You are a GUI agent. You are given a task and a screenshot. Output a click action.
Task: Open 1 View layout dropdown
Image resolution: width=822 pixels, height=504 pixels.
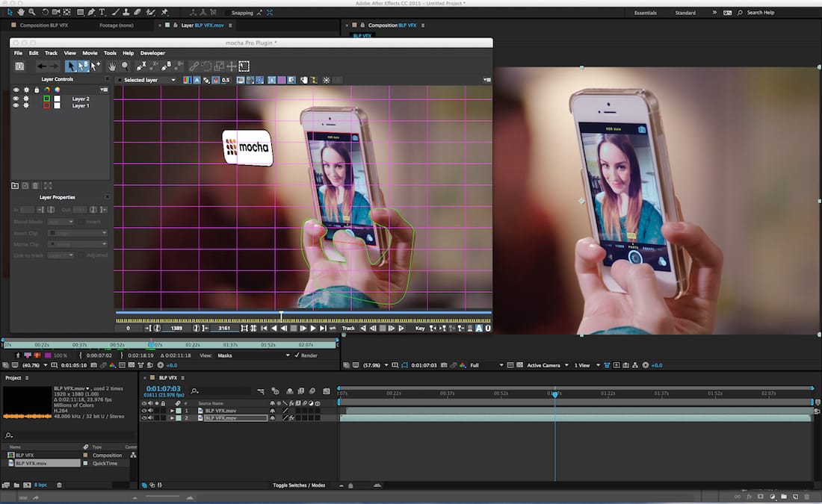[587, 365]
